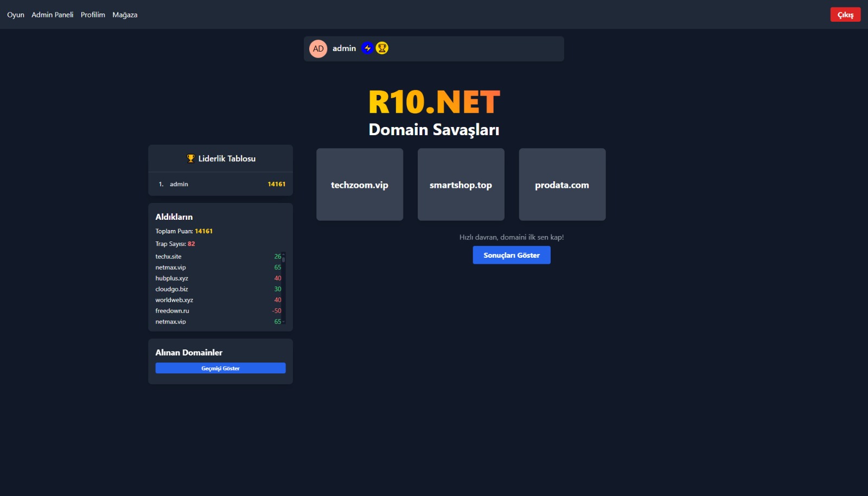Click the Toplam Puan value 14161
Image resolution: width=868 pixels, height=496 pixels.
tap(204, 231)
